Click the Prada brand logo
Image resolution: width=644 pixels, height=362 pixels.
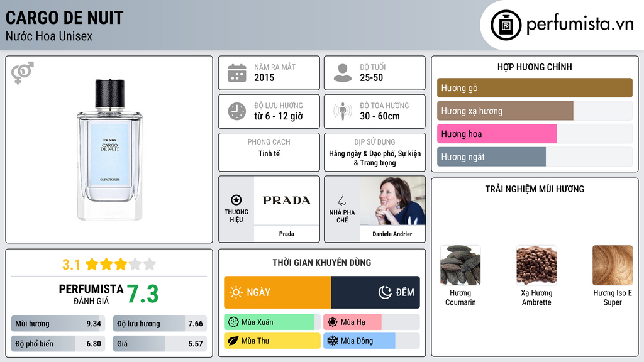(286, 200)
